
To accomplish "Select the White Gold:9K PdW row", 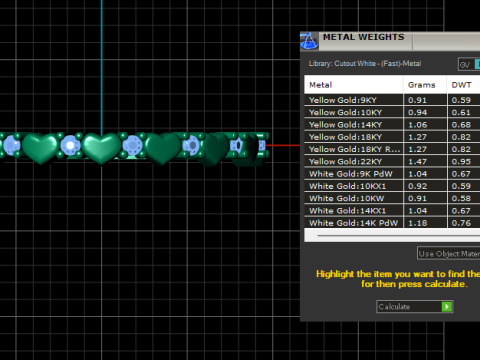I will point(392,174).
